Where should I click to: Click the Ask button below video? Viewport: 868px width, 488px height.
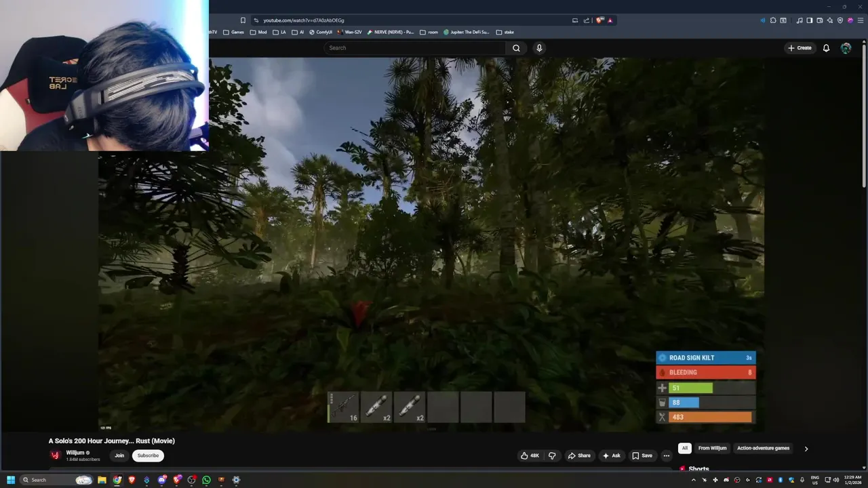[611, 455]
